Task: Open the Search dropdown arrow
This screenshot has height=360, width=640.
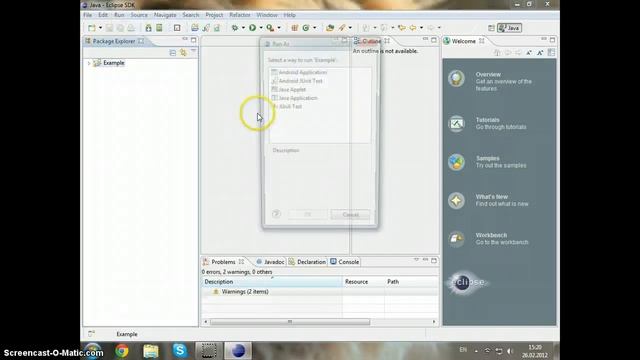Action: pos(350,28)
